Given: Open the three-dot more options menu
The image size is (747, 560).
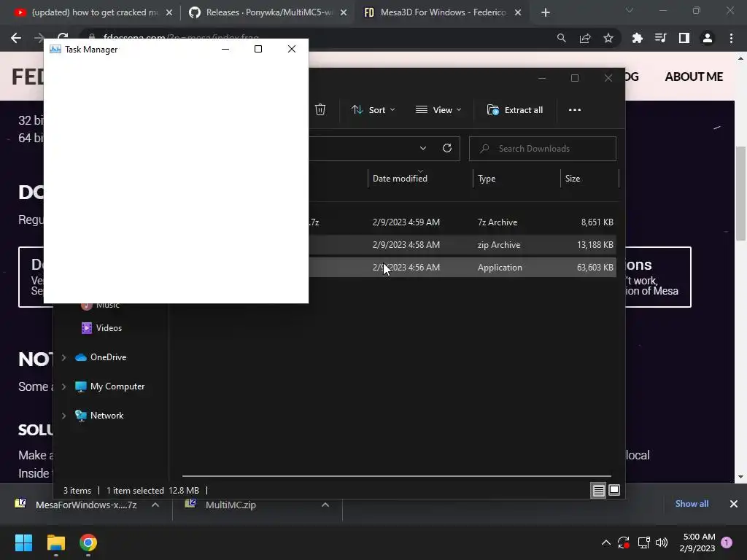Looking at the screenshot, I should pyautogui.click(x=575, y=110).
